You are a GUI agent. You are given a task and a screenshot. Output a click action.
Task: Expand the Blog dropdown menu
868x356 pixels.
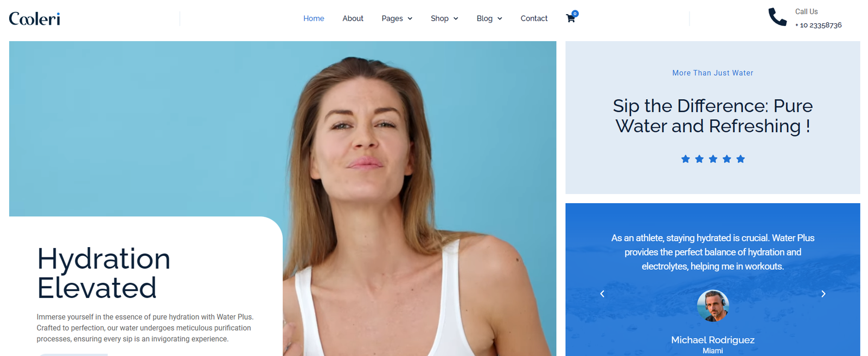coord(489,18)
